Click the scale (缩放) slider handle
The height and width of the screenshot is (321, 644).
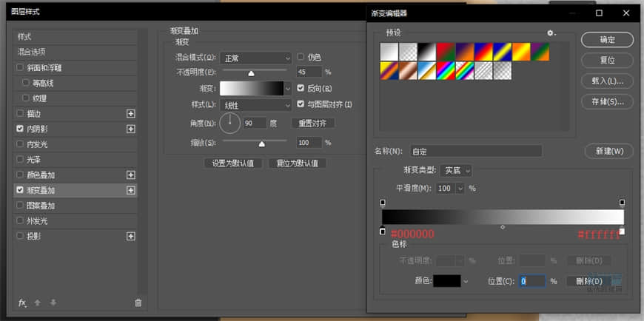click(261, 144)
